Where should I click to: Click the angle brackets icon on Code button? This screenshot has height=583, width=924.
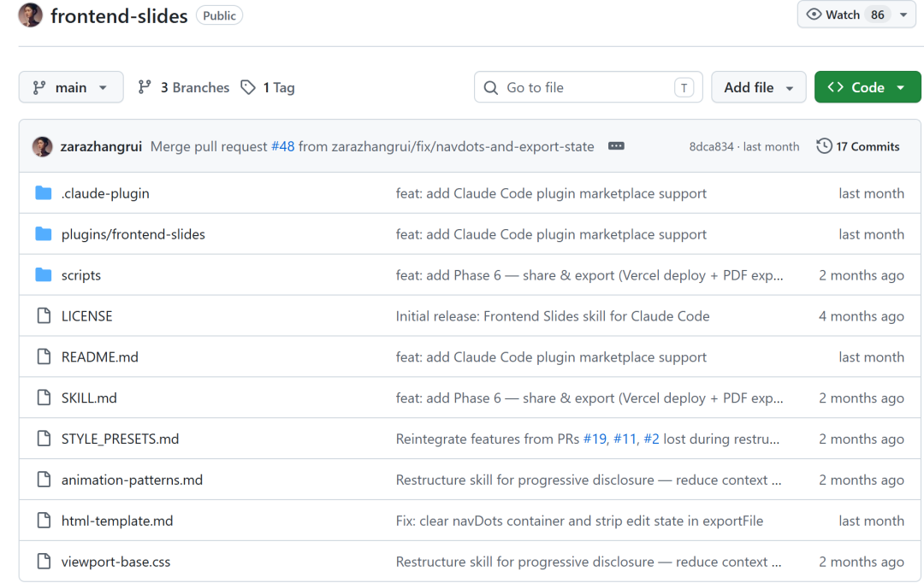click(x=835, y=87)
